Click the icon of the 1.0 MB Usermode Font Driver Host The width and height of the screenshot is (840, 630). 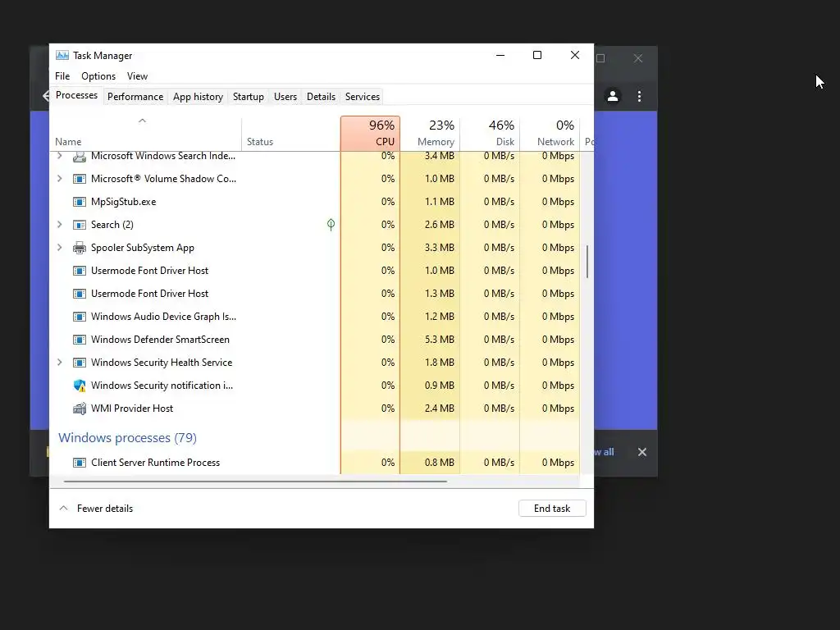pyautogui.click(x=80, y=271)
